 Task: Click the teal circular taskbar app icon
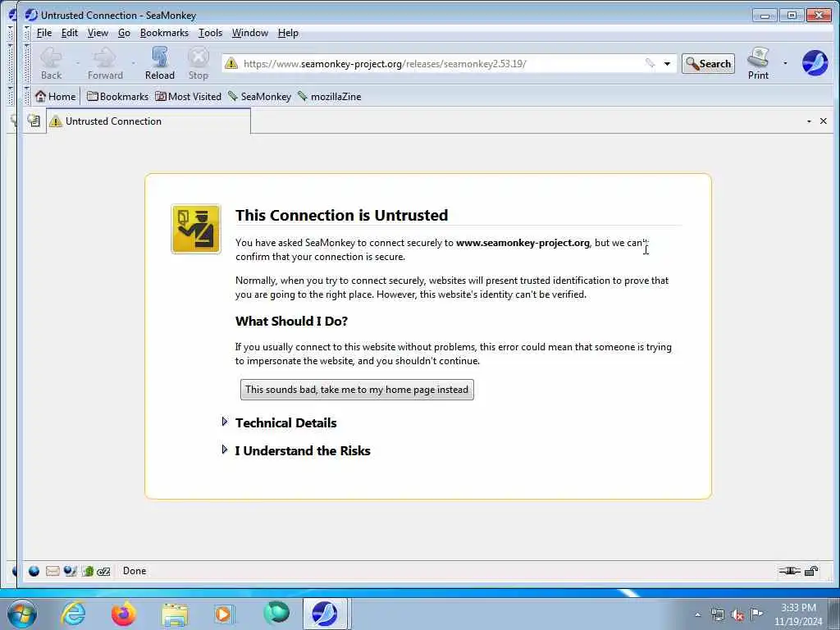point(276,614)
